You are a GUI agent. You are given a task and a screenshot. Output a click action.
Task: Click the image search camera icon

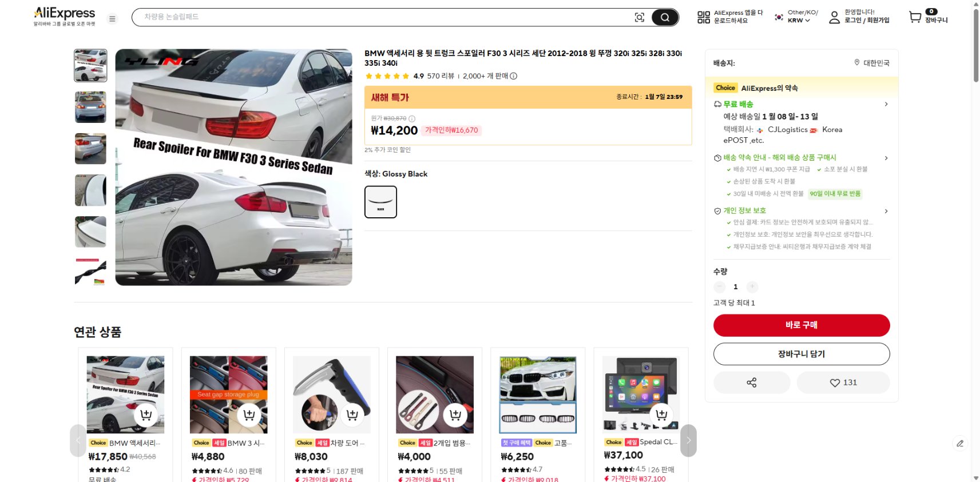[x=640, y=18]
